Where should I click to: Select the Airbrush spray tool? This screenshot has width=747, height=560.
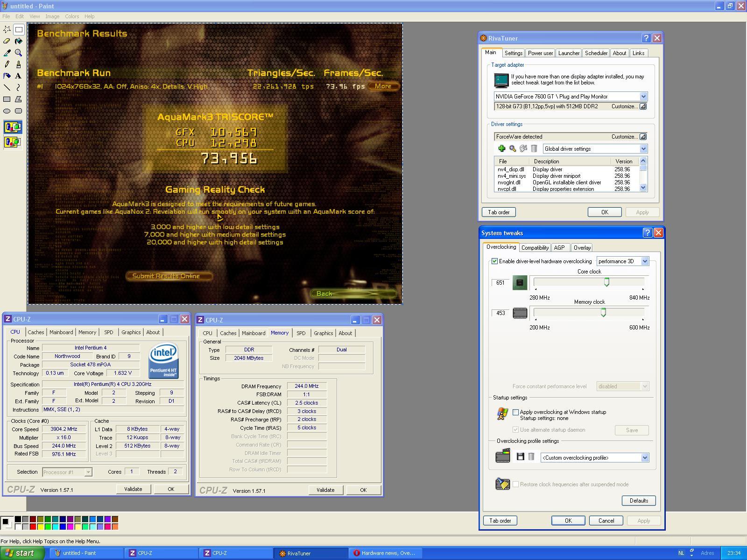tap(7, 76)
